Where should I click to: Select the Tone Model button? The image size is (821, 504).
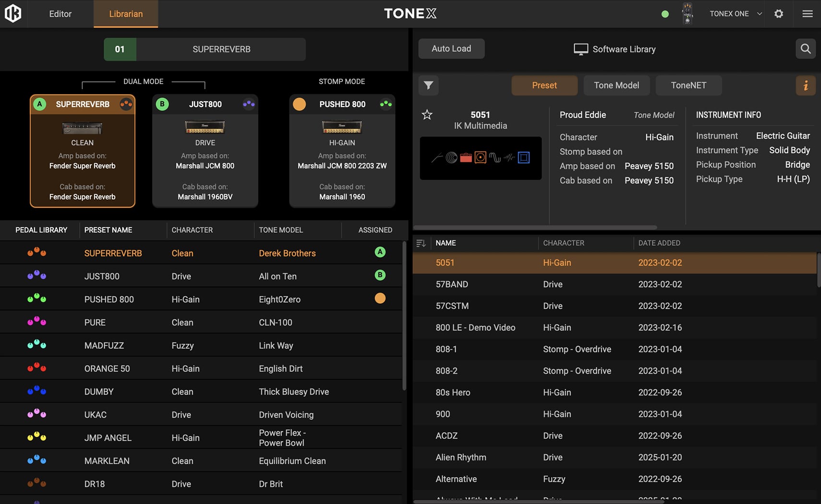(x=616, y=85)
